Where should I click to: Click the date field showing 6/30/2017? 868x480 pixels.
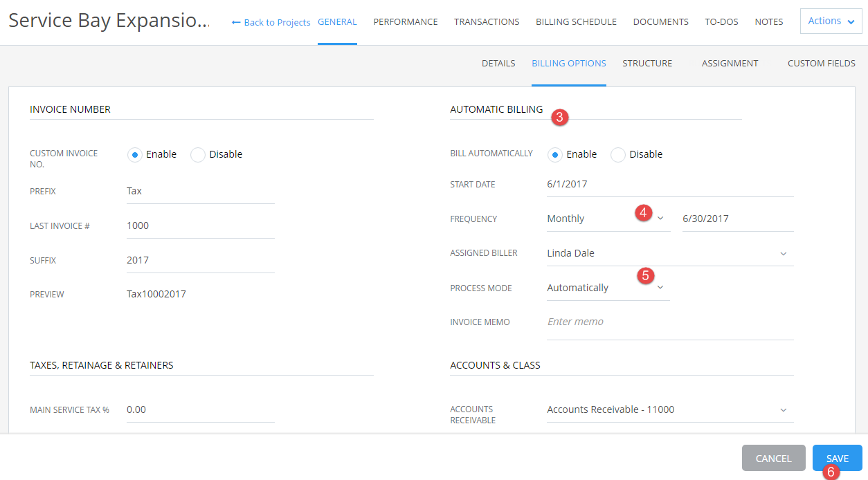(x=738, y=219)
